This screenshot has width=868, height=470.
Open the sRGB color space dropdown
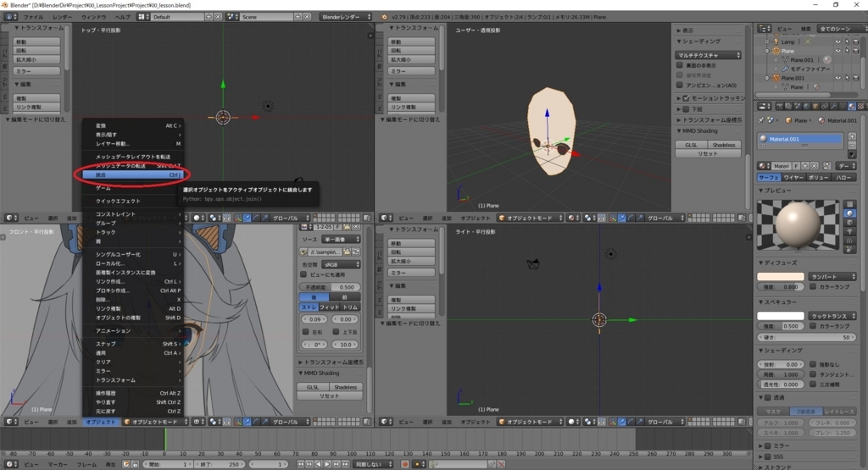(x=341, y=264)
